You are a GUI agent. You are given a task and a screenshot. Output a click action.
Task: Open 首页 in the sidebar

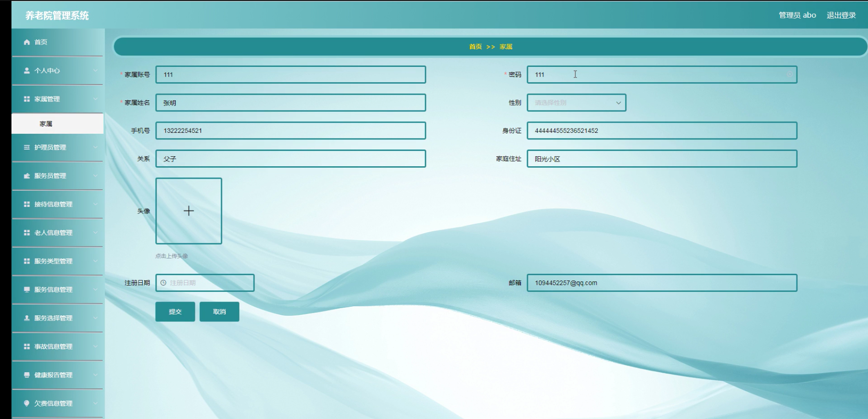(57, 42)
